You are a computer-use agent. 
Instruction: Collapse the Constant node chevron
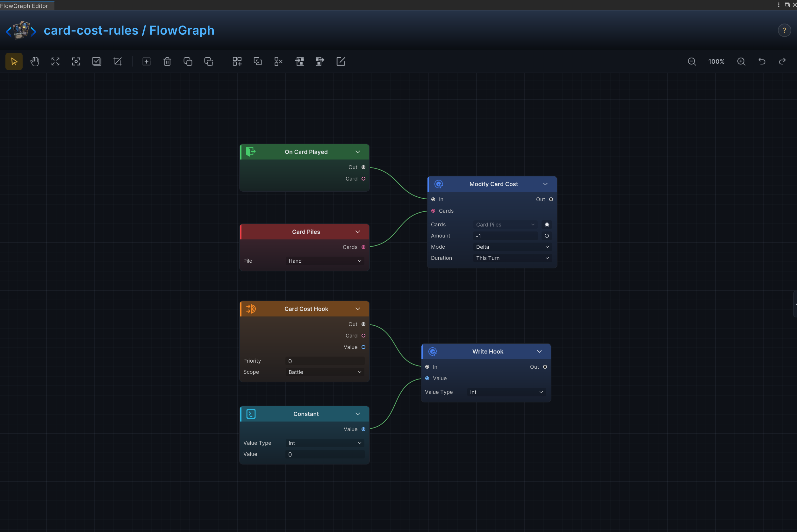[358, 414]
